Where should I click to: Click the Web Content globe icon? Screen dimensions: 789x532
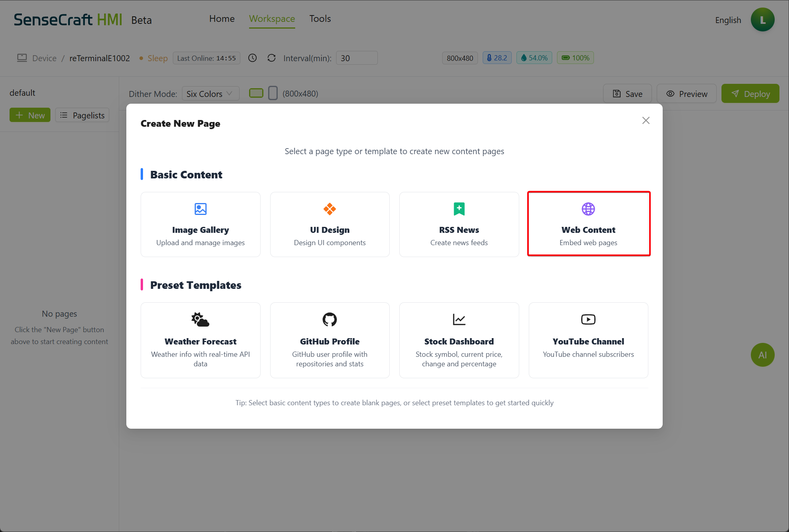588,209
